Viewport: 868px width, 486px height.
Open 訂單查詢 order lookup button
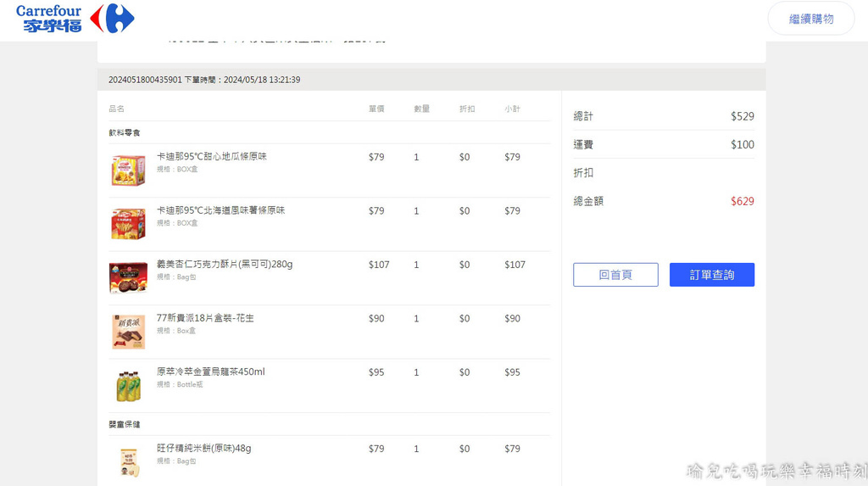point(712,275)
